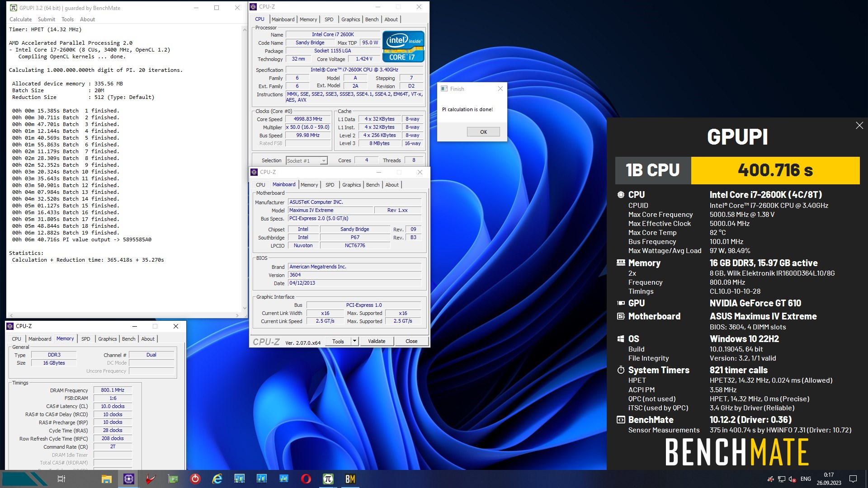Viewport: 868px width, 488px height.
Task: Close the BenchMate GPUPI result panel
Action: (859, 126)
